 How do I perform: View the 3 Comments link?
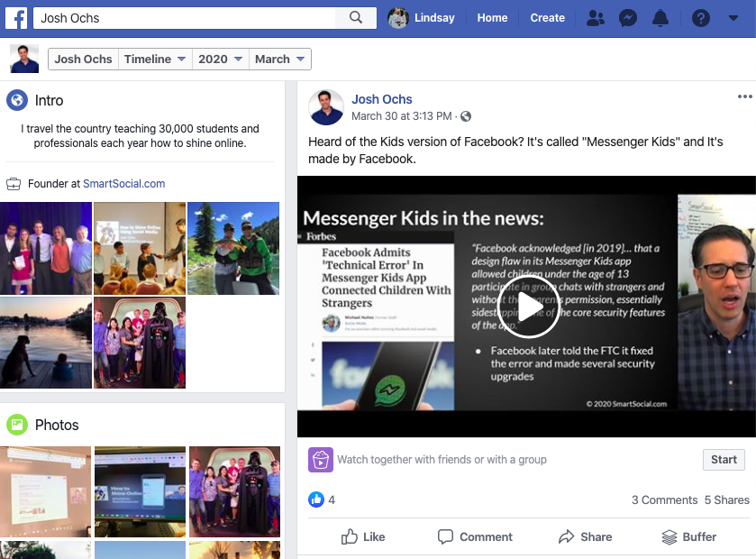664,500
